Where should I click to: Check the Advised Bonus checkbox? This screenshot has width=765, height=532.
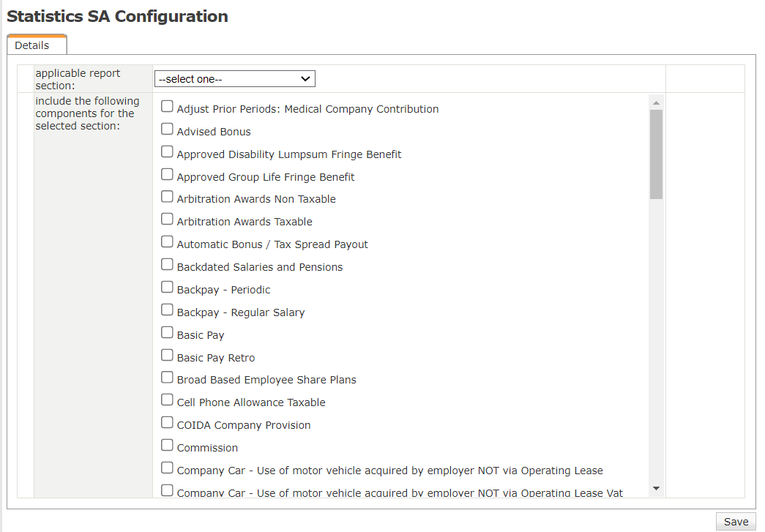[x=168, y=130]
